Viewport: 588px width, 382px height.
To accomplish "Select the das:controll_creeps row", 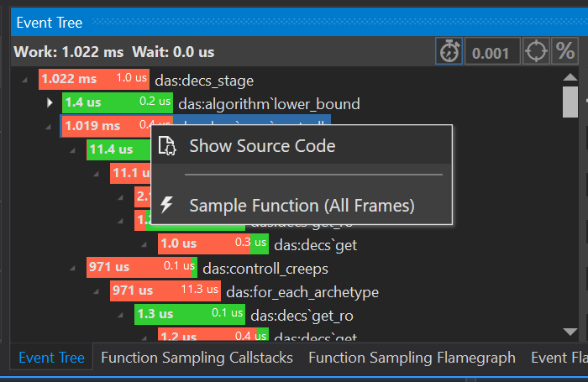I will tap(207, 268).
